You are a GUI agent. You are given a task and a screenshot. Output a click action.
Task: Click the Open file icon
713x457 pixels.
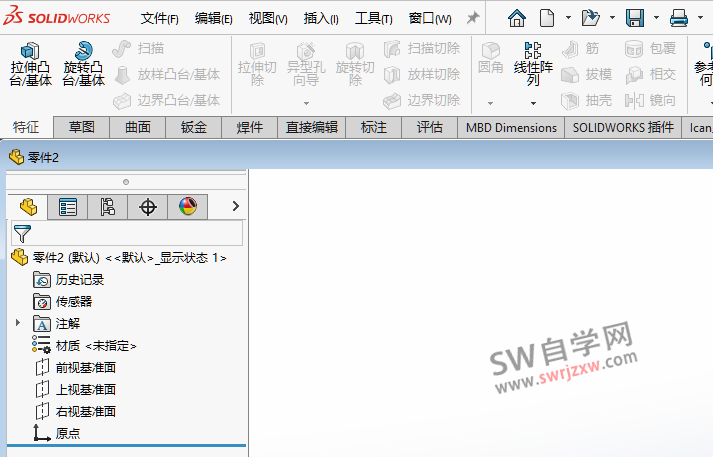(590, 18)
